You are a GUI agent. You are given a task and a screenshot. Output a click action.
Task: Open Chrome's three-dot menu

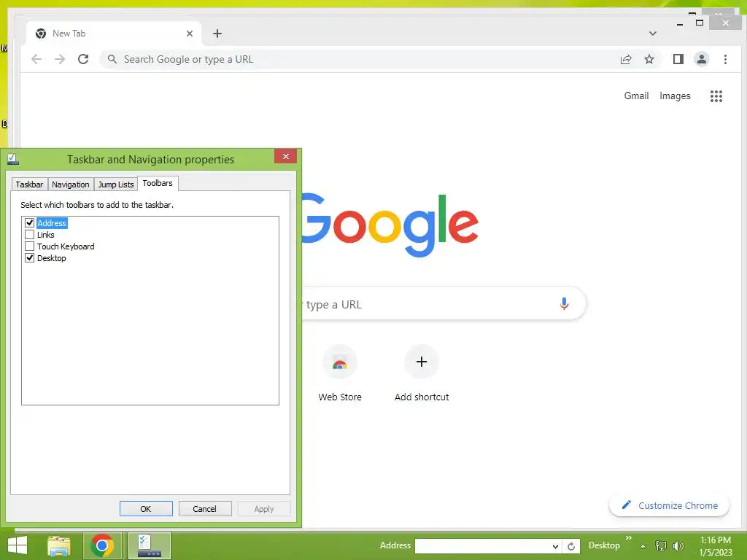coord(725,59)
